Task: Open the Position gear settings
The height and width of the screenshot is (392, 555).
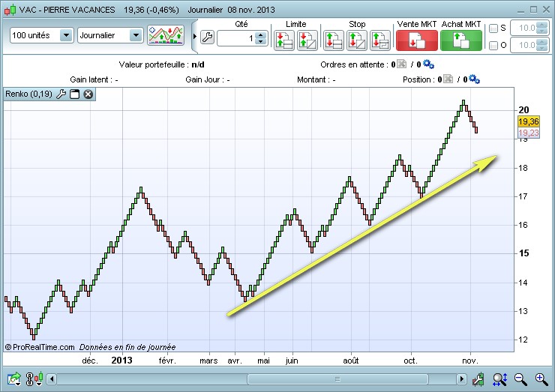Action: (x=474, y=79)
